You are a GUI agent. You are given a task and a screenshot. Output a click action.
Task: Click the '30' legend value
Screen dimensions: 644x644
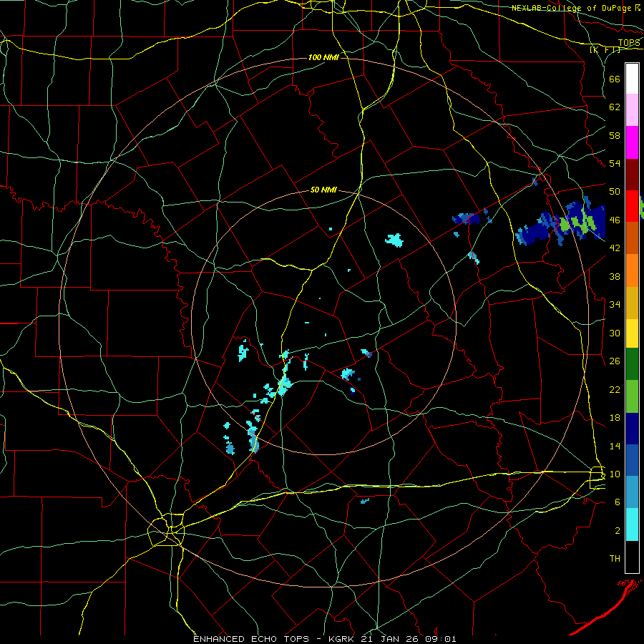click(615, 333)
